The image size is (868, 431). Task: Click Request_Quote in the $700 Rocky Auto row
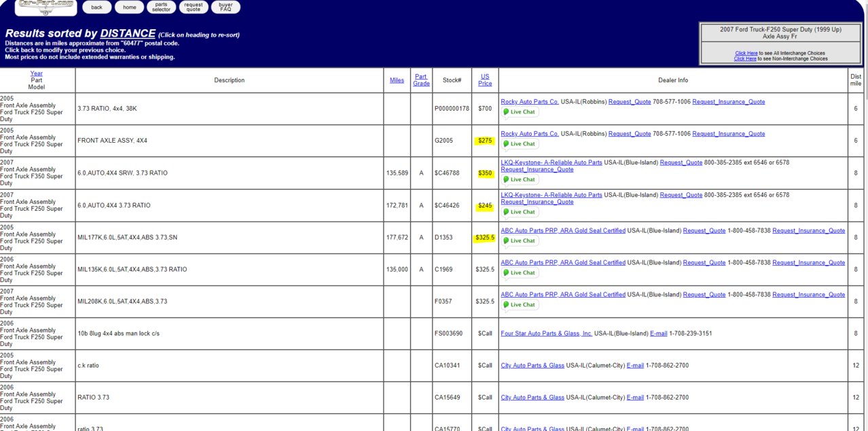click(x=630, y=102)
